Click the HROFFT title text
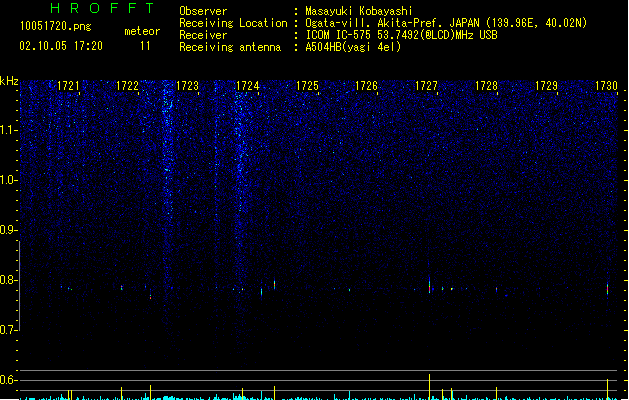The height and width of the screenshot is (400, 629). point(102,8)
